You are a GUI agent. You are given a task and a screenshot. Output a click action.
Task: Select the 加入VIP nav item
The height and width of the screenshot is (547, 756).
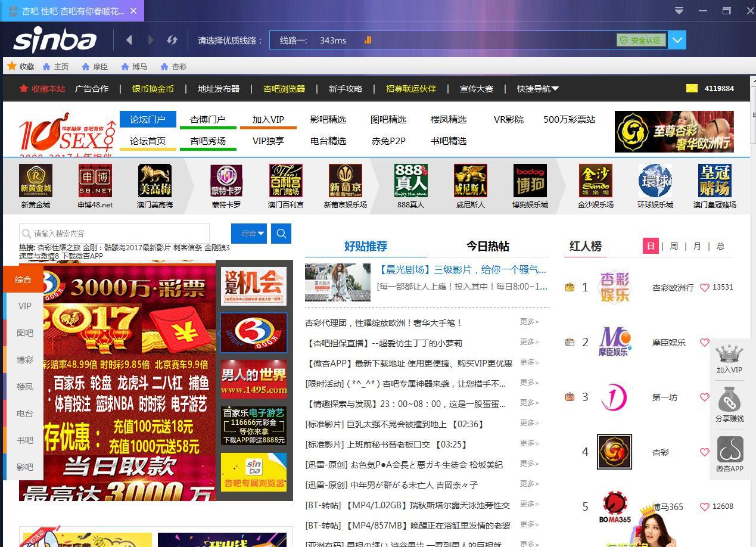point(268,119)
